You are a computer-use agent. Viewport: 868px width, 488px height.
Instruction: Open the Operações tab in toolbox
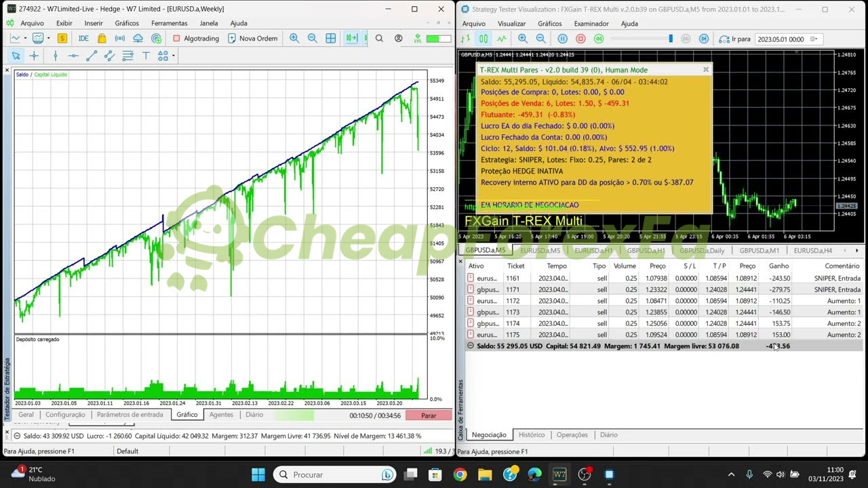tap(572, 435)
